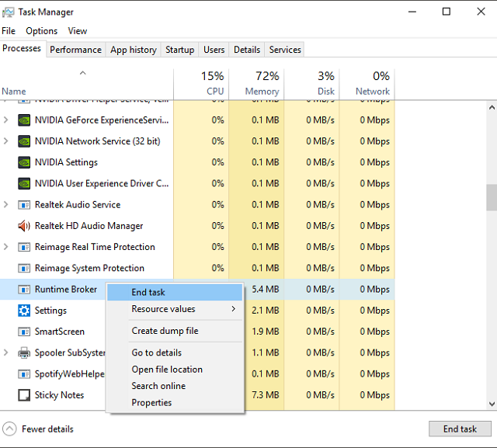The image size is (497, 448).
Task: Select the SmartScreen process name
Action: point(60,332)
